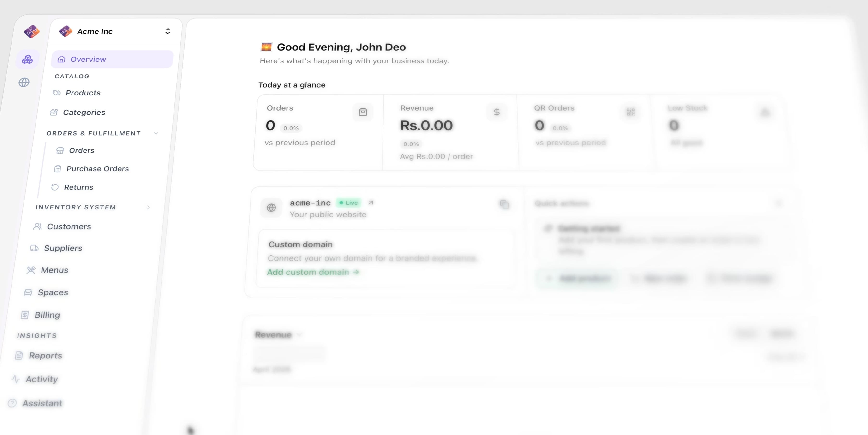This screenshot has height=435, width=868.
Task: Copy the public website link with the copy icon
Action: tap(504, 204)
